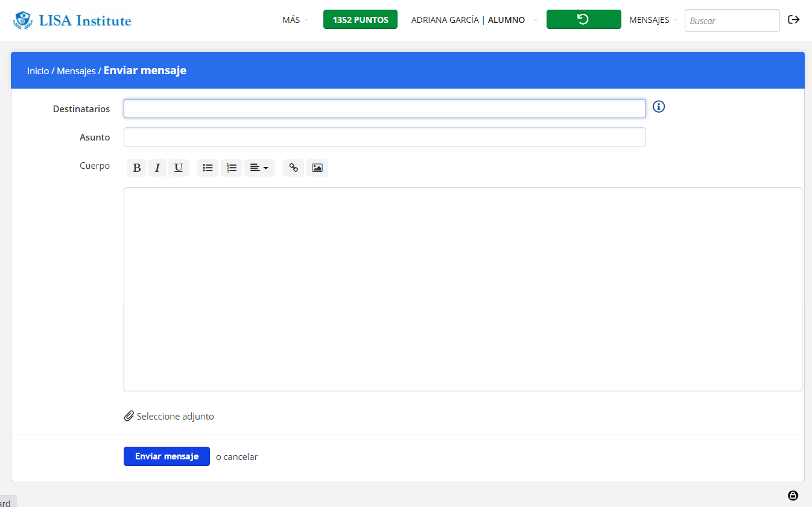This screenshot has height=507, width=812.
Task: Apply italic formatting to message body
Action: tap(157, 168)
